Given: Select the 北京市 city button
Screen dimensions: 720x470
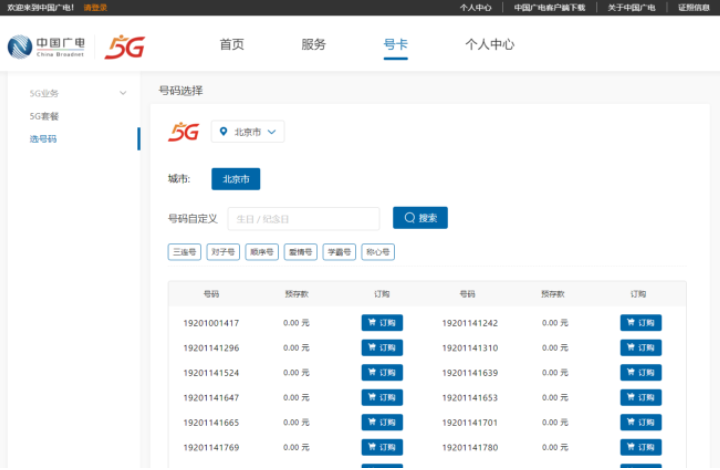Looking at the screenshot, I should (236, 179).
